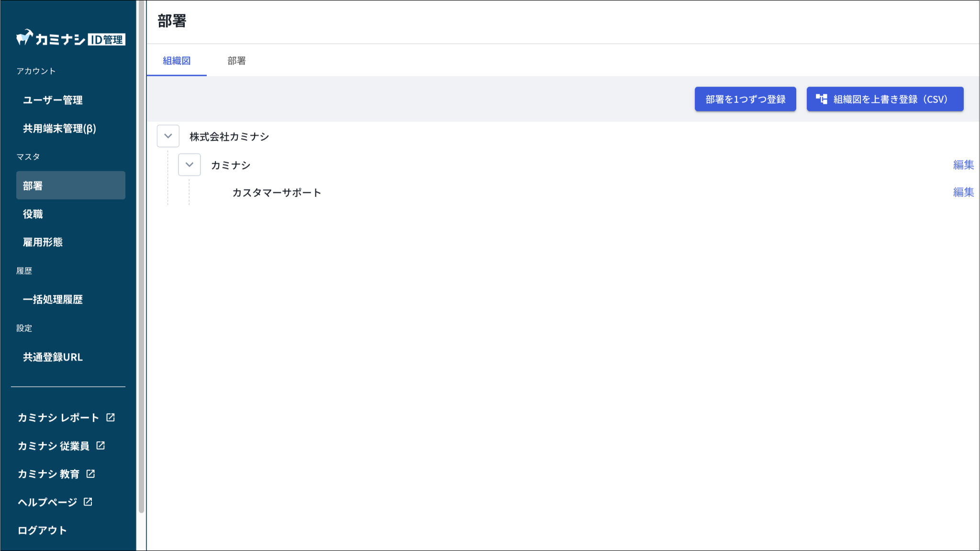The image size is (980, 551).
Task: Switch to the 組織図 tab
Action: click(x=177, y=61)
